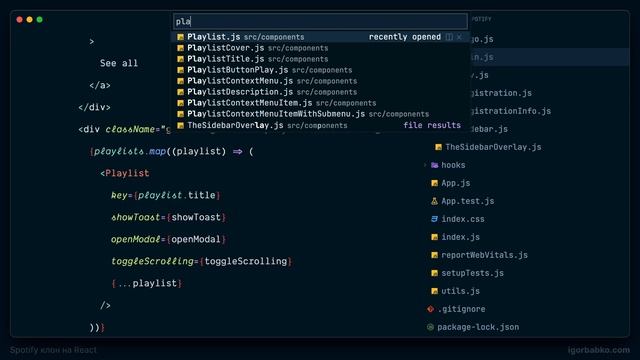The height and width of the screenshot is (360, 640).
Task: Click the green fullscreen window button
Action: coord(40,19)
